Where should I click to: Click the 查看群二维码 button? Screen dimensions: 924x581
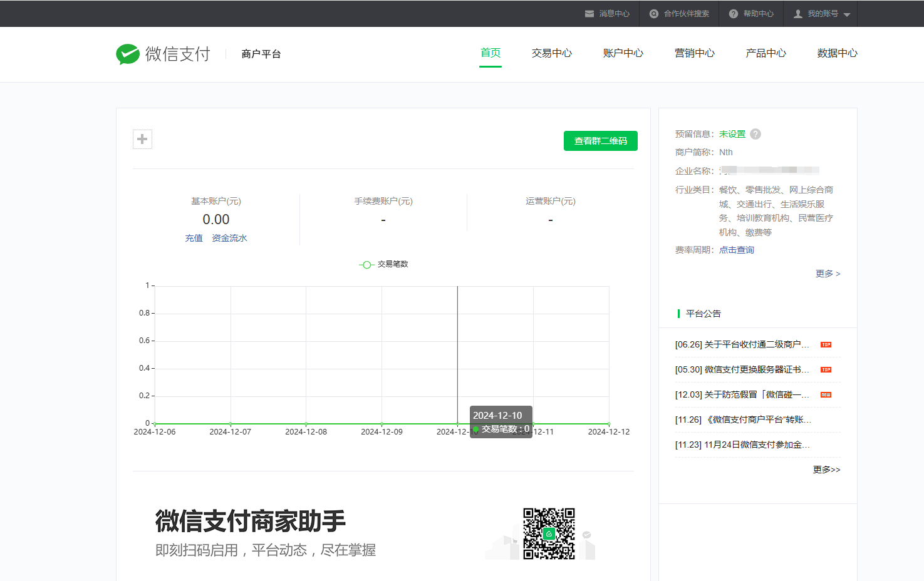tap(601, 141)
